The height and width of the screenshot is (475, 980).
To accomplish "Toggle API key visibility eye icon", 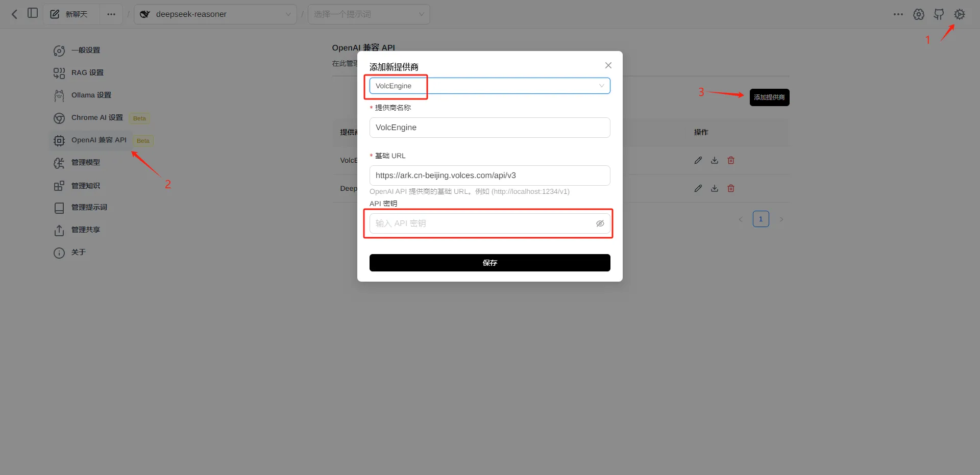I will tap(600, 223).
